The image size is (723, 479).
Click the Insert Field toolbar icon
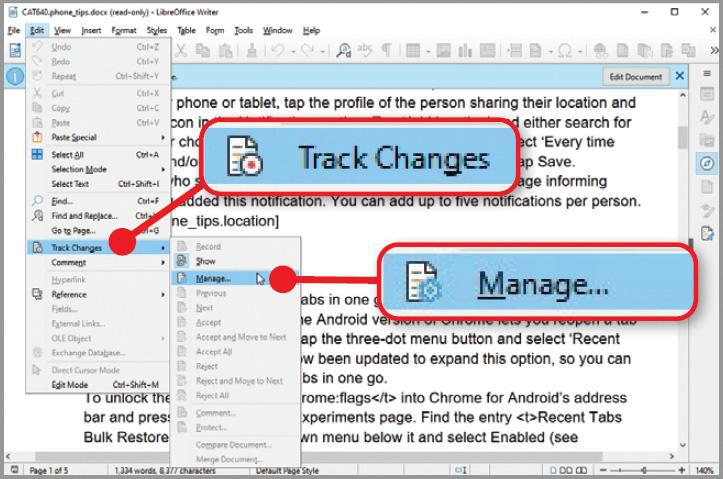click(536, 50)
